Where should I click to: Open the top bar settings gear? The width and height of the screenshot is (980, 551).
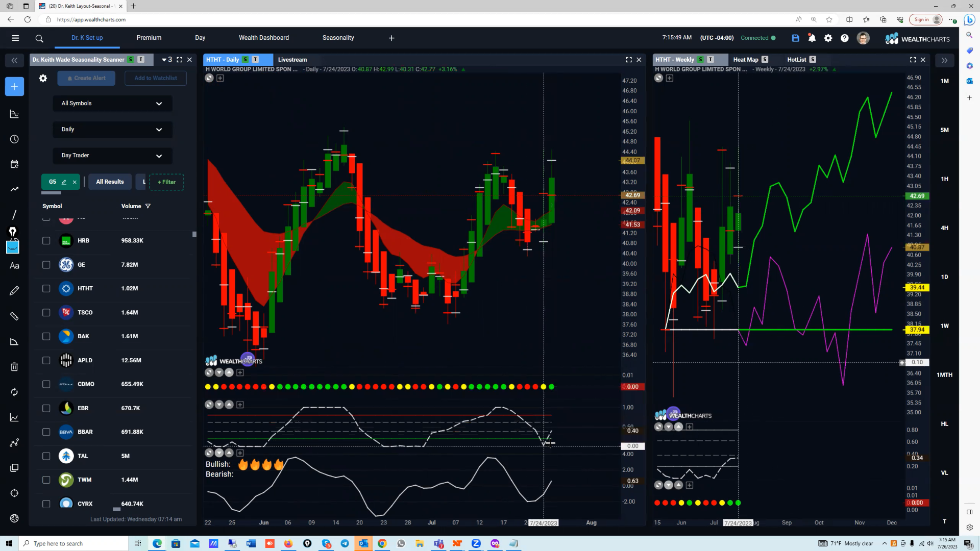click(x=828, y=38)
